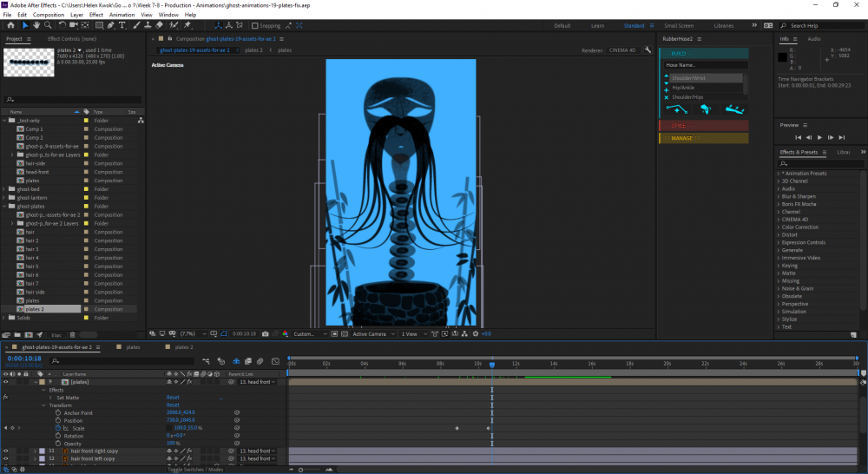Select the Clone Stamp tool

point(148,25)
